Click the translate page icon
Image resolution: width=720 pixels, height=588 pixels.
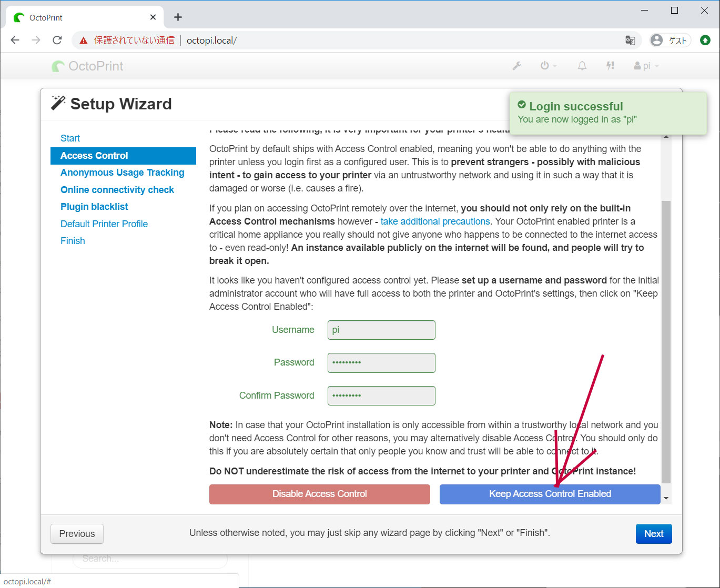pyautogui.click(x=630, y=40)
